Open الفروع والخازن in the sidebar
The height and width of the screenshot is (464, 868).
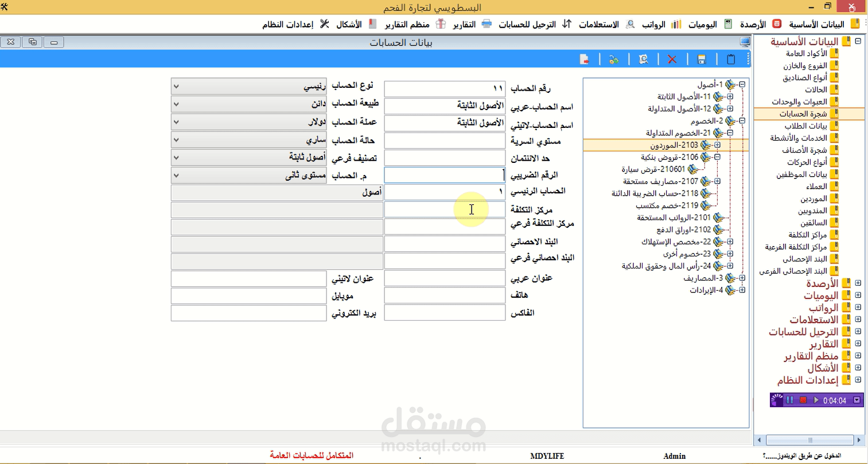(x=805, y=65)
